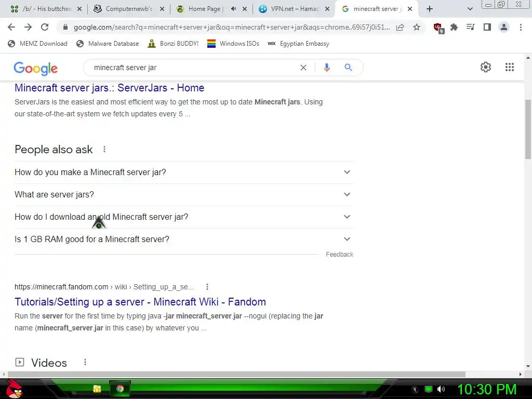Close the Computernewb's tab
Viewport: 532px width, 399px height.
click(162, 9)
